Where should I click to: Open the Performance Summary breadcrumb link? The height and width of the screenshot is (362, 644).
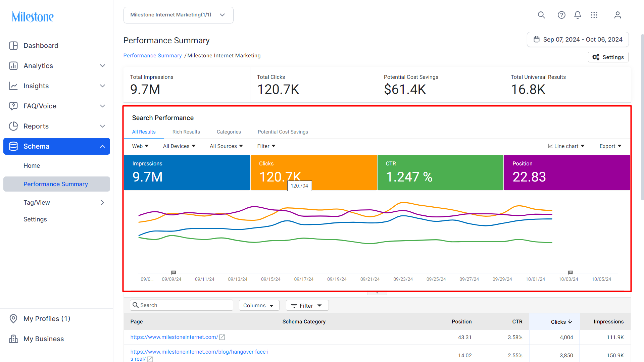point(152,56)
